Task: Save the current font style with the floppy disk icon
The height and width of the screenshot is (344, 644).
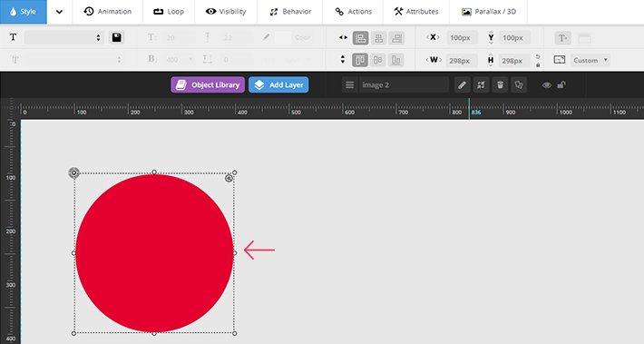Action: click(117, 37)
